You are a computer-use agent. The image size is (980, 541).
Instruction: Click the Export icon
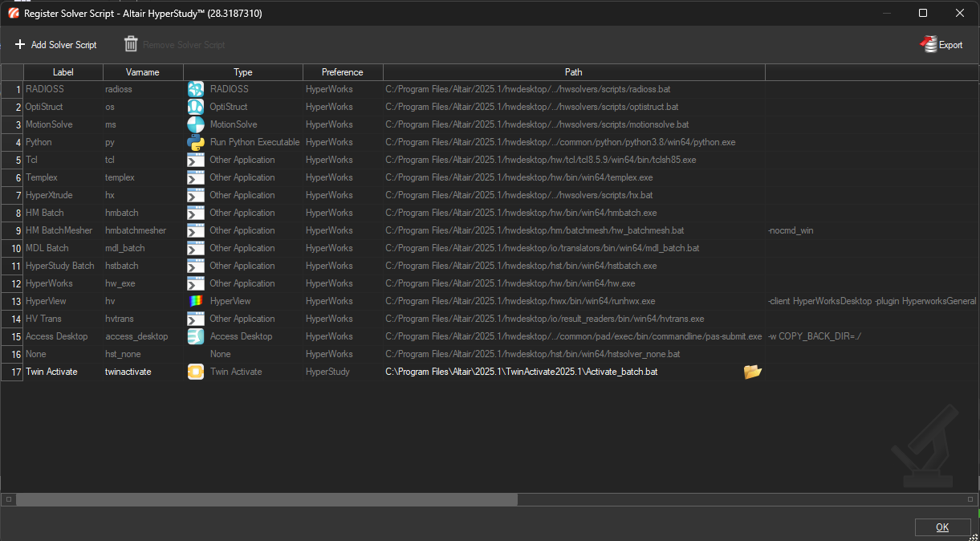tap(928, 44)
